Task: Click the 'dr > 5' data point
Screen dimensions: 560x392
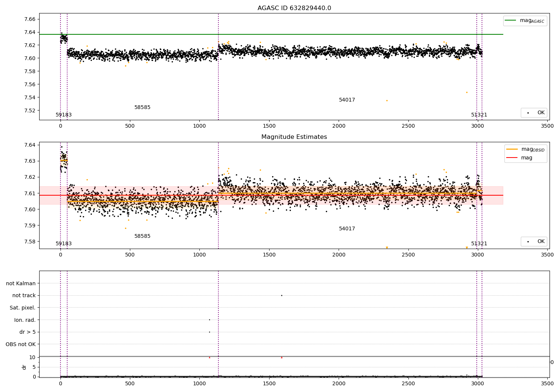Action: [x=209, y=332]
